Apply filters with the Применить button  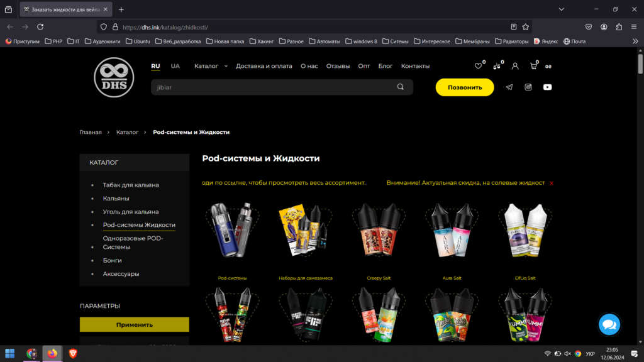135,325
